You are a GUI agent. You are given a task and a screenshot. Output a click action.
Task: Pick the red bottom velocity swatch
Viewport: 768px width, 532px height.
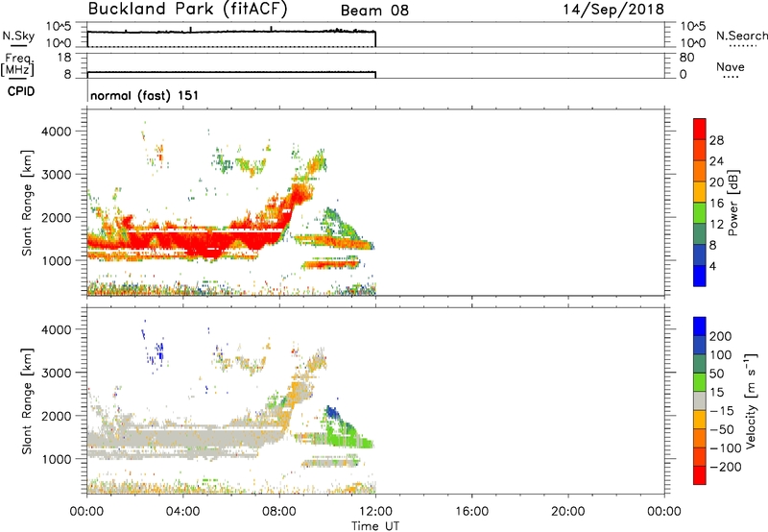pos(700,475)
